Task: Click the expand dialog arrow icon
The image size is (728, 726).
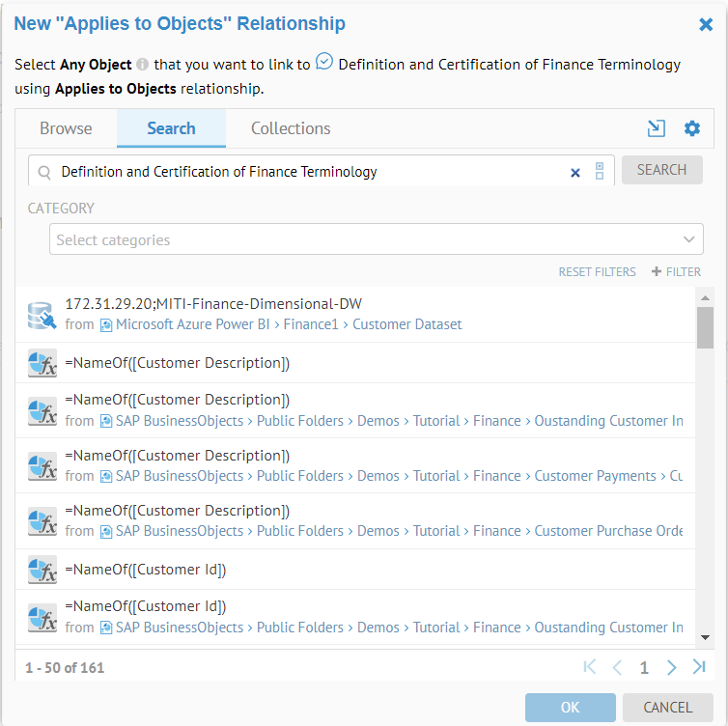Action: (x=657, y=128)
